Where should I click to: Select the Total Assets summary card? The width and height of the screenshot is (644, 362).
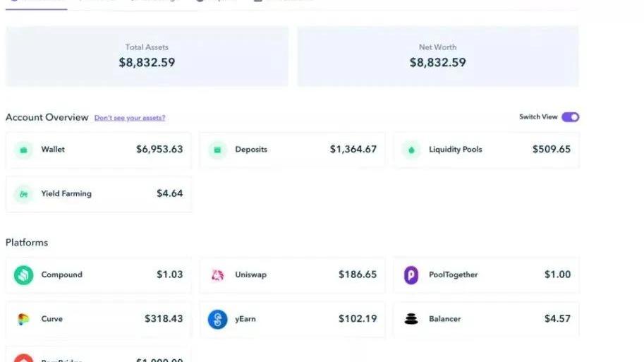147,56
